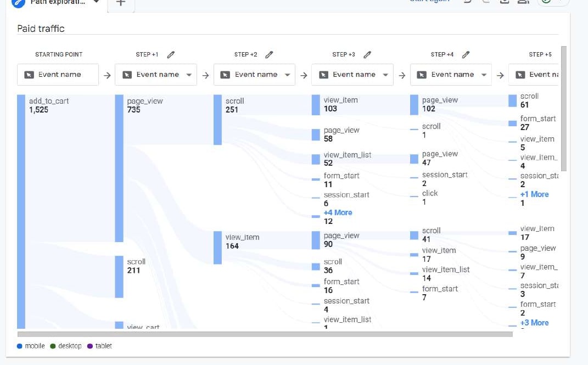Select the scroll 36 node
Screen dimensions: 588x365
(x=316, y=266)
